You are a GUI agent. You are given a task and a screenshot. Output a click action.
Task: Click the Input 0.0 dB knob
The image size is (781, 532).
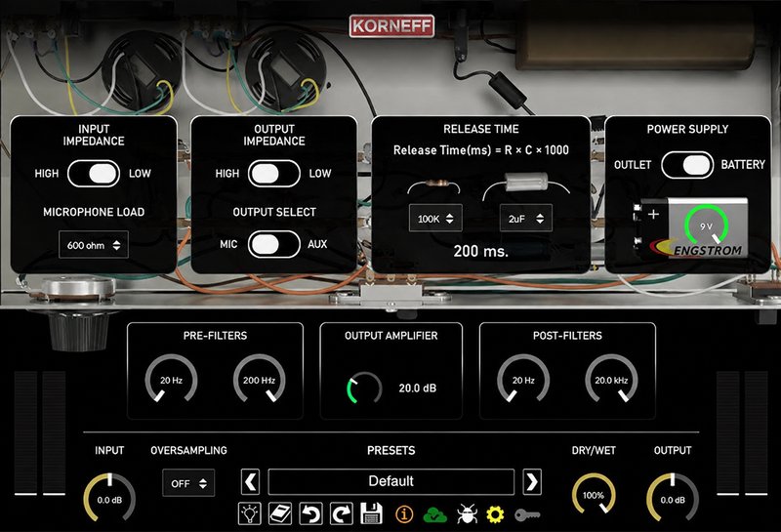(109, 499)
